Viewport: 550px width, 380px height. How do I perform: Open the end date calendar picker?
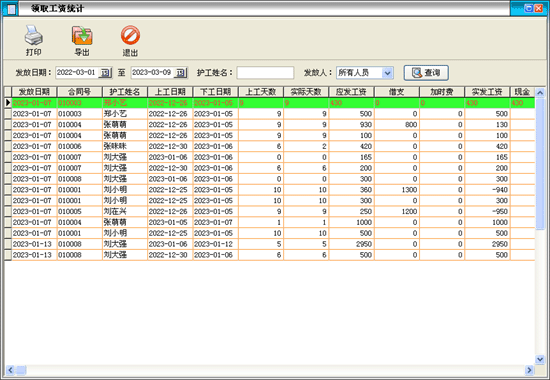click(x=181, y=73)
